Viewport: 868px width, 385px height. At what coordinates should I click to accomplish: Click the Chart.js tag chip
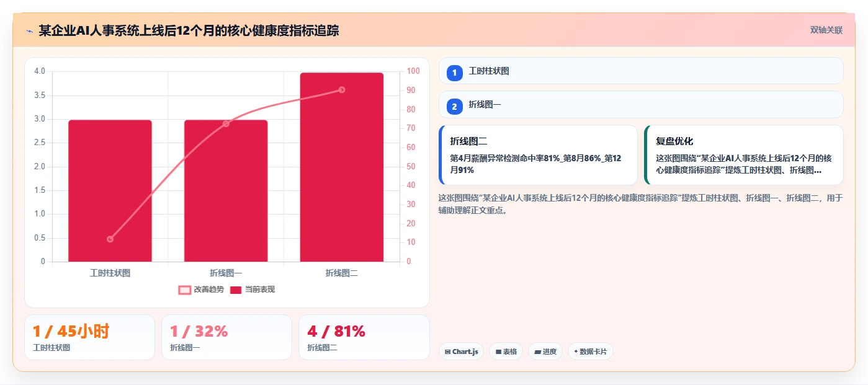[x=461, y=352]
